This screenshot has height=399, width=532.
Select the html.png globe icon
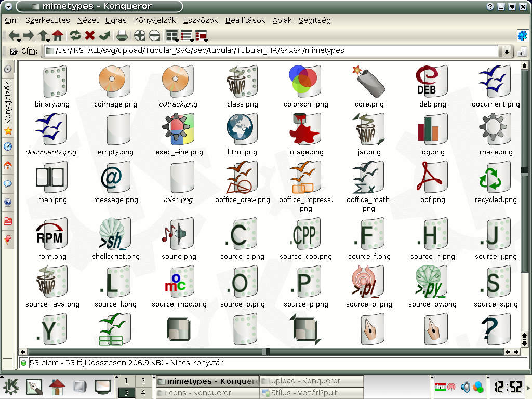click(242, 135)
